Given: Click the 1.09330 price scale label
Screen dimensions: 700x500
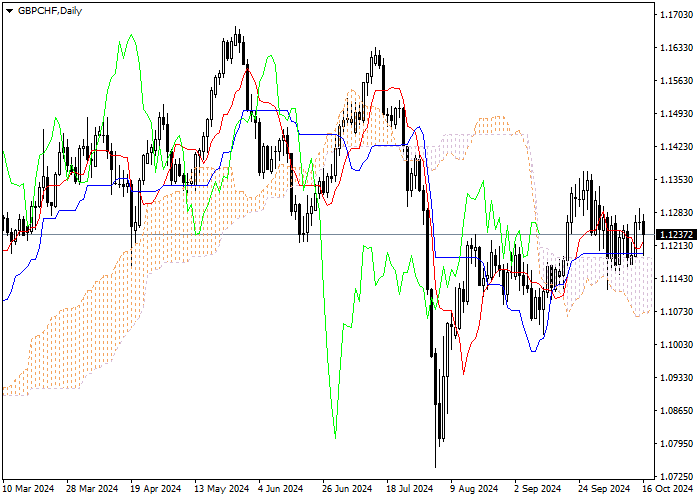Looking at the screenshot, I should (676, 378).
